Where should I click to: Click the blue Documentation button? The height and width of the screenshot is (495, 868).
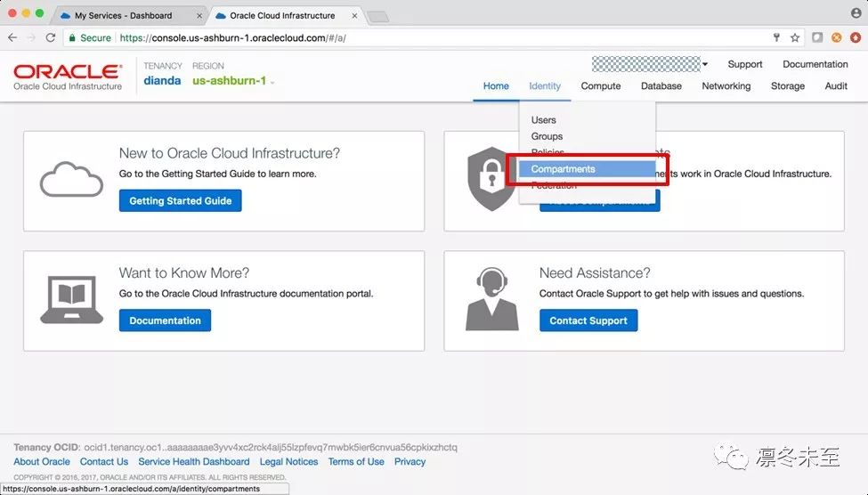point(165,320)
